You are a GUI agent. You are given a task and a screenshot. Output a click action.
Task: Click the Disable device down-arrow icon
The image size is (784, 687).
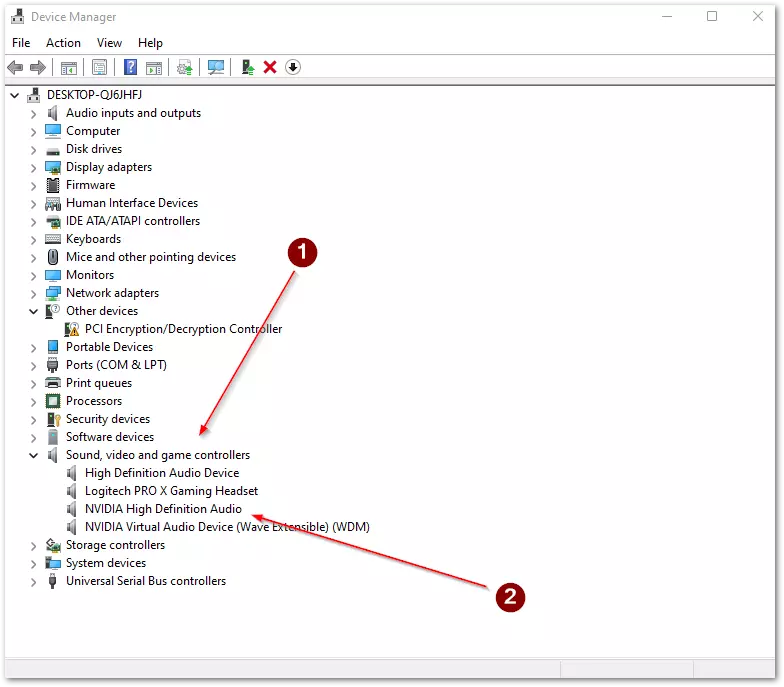(x=293, y=67)
